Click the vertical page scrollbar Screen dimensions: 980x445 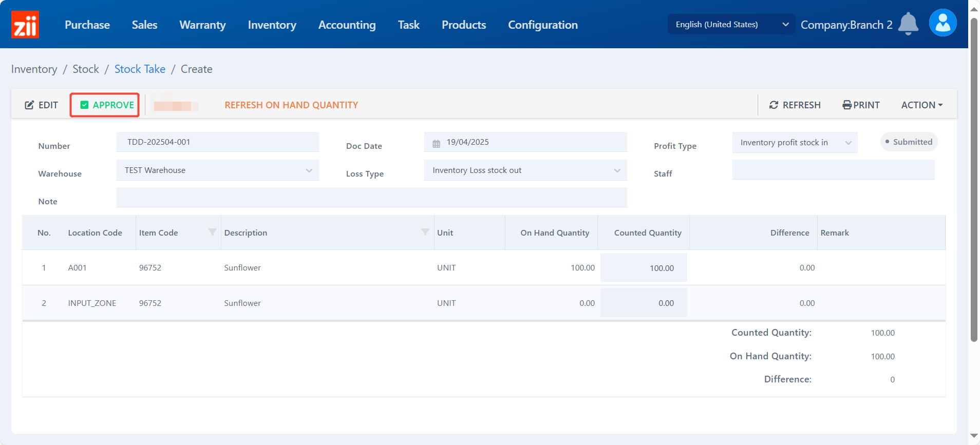coord(974,180)
